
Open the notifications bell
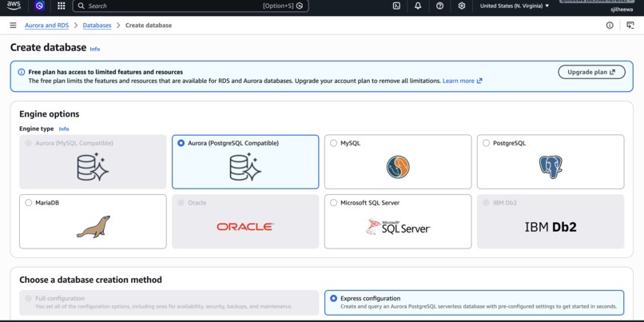coord(418,6)
